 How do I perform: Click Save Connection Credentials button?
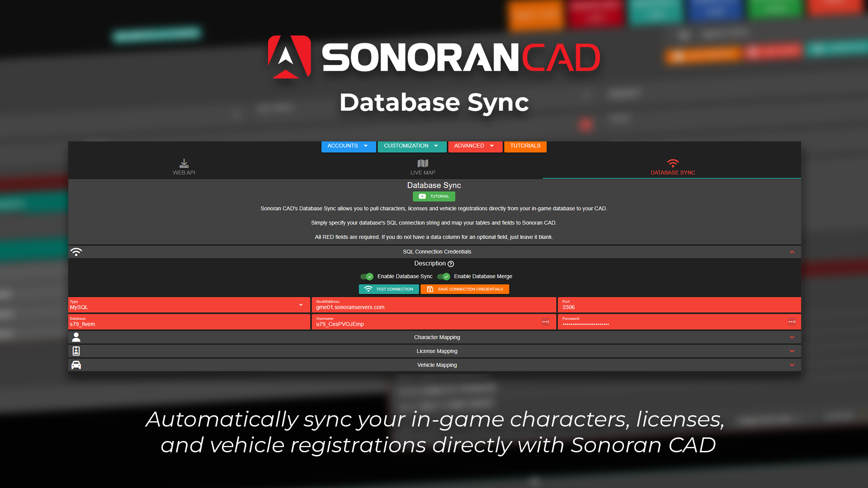tap(465, 289)
